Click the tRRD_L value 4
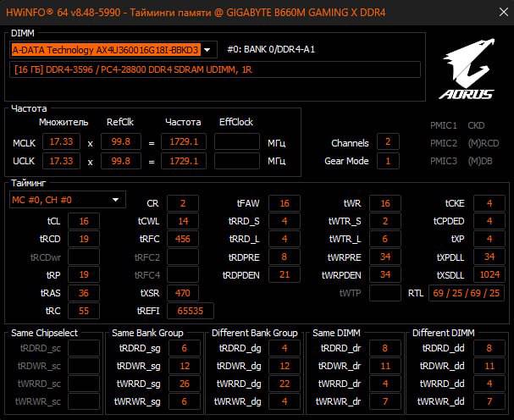 (285, 239)
